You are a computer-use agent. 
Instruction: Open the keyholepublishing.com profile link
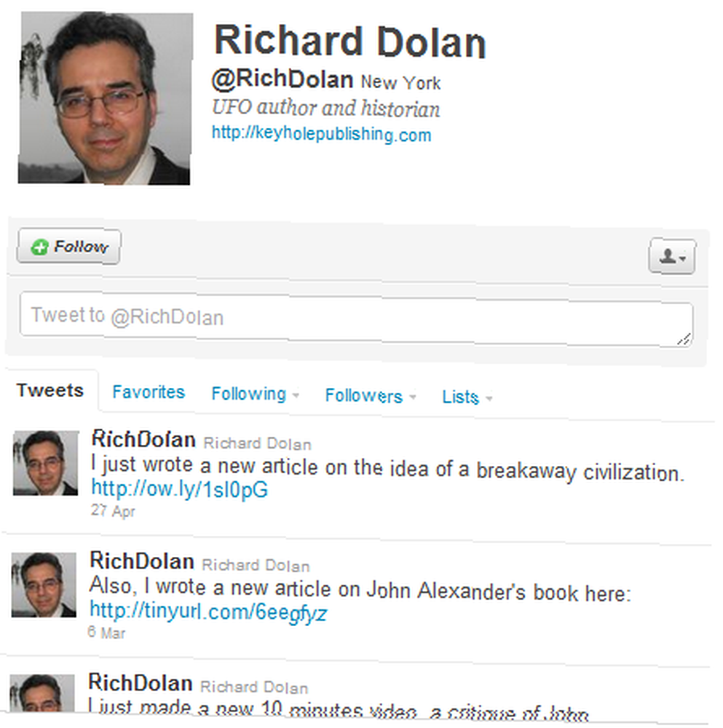(321, 134)
